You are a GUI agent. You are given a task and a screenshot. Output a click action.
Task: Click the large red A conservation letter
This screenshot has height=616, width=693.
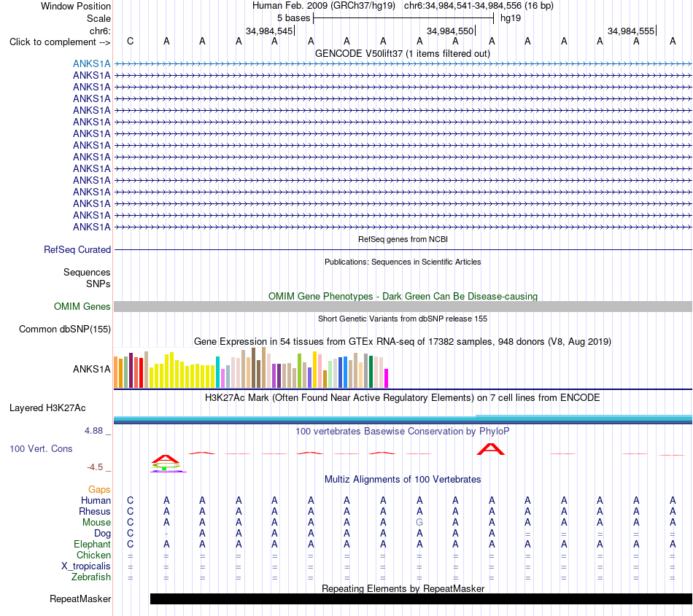pyautogui.click(x=491, y=450)
